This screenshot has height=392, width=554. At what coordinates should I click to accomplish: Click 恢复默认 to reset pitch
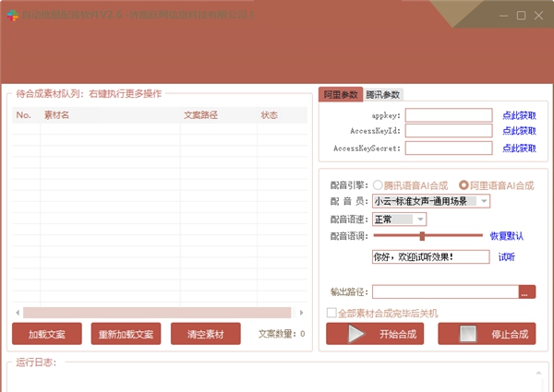pos(507,236)
